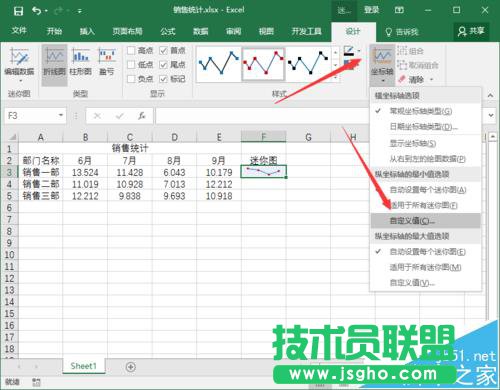Select 显示坐标轴 menu option
The width and height of the screenshot is (500, 390).
tap(425, 144)
